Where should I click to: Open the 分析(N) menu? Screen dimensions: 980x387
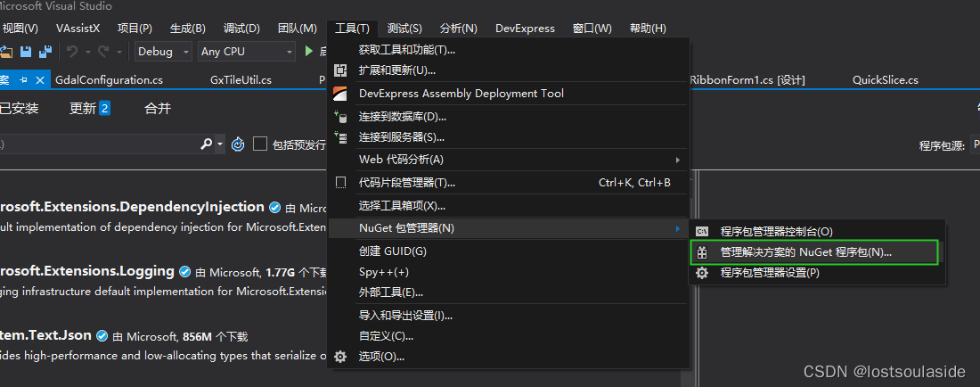click(x=459, y=29)
